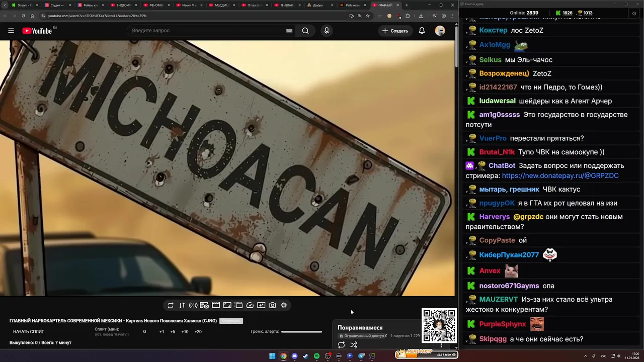Show the on-screen keyboard icon in search box

coord(289,31)
